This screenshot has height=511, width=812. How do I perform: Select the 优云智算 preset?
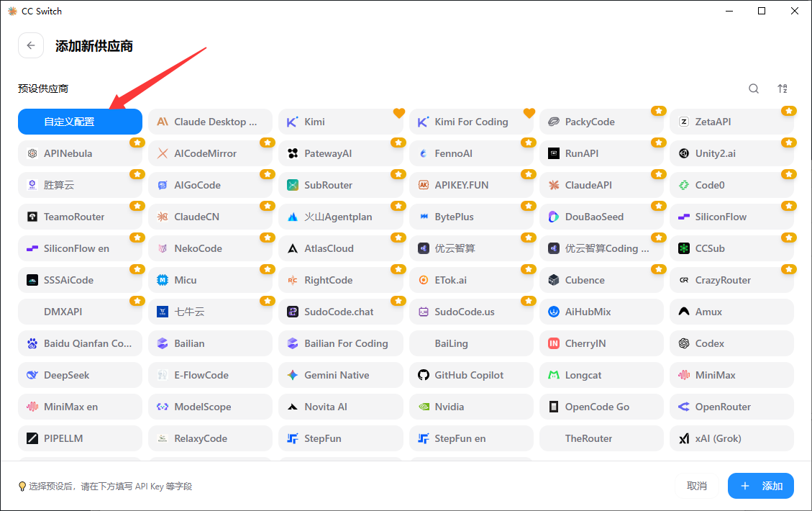(471, 248)
